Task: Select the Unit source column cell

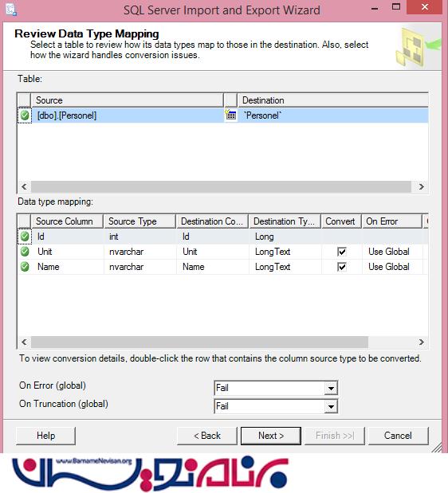Action: [67, 252]
